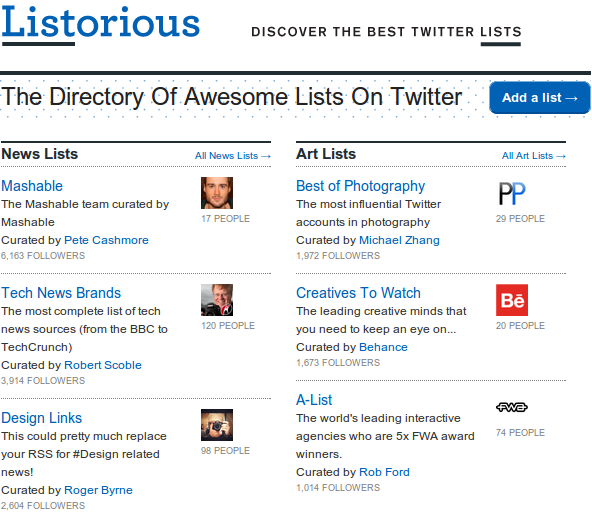The height and width of the screenshot is (513, 592).
Task: Click 3,914 FOLLOWERS text
Action: pyautogui.click(x=43, y=381)
